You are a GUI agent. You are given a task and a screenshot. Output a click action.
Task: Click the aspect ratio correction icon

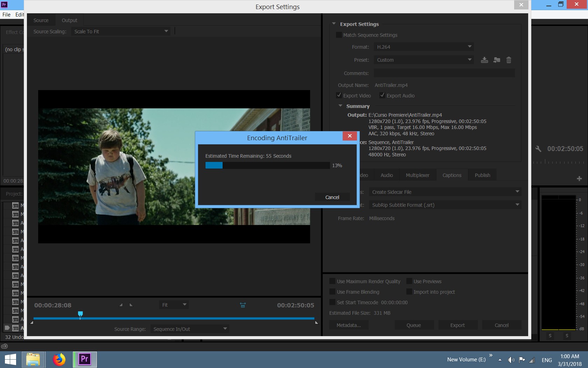tap(243, 305)
